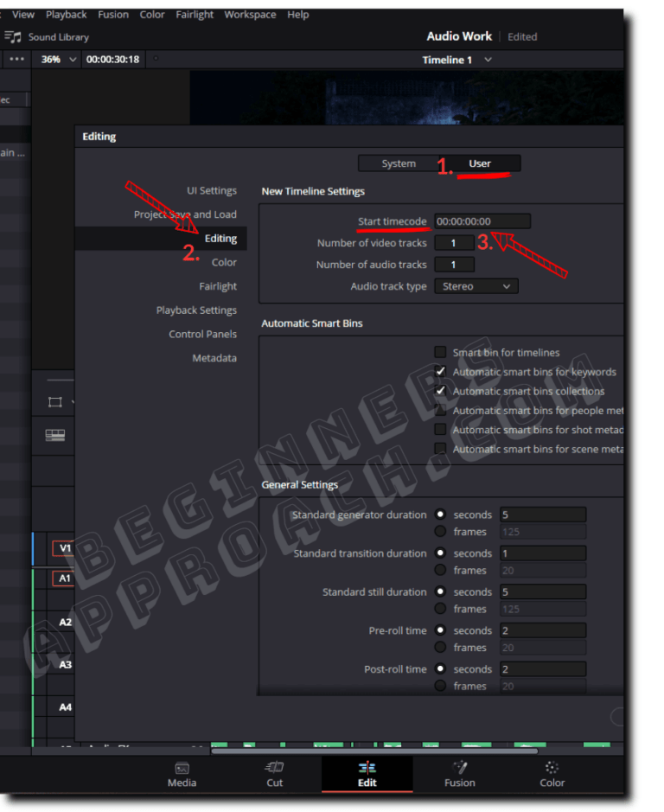The image size is (664, 812).
Task: Select the V1 video track destination
Action: tap(64, 548)
